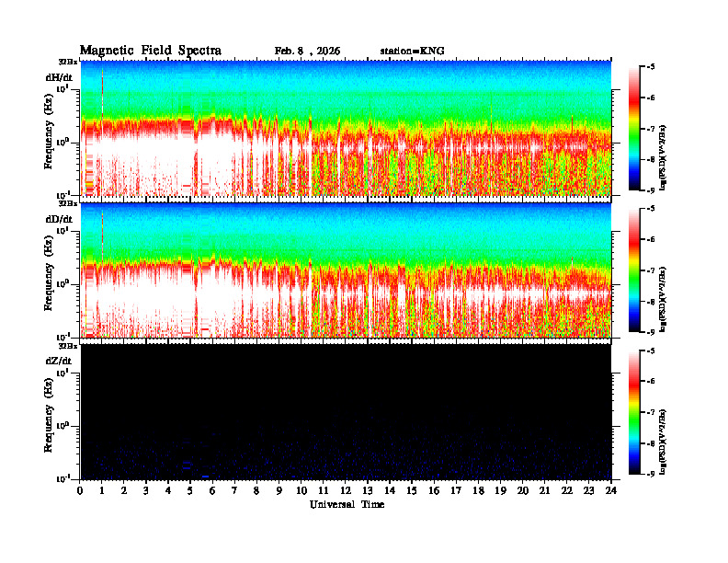The image size is (728, 563).
Task: Click the log(PSD) label beside dZ/dt colorbar
Action: [664, 442]
